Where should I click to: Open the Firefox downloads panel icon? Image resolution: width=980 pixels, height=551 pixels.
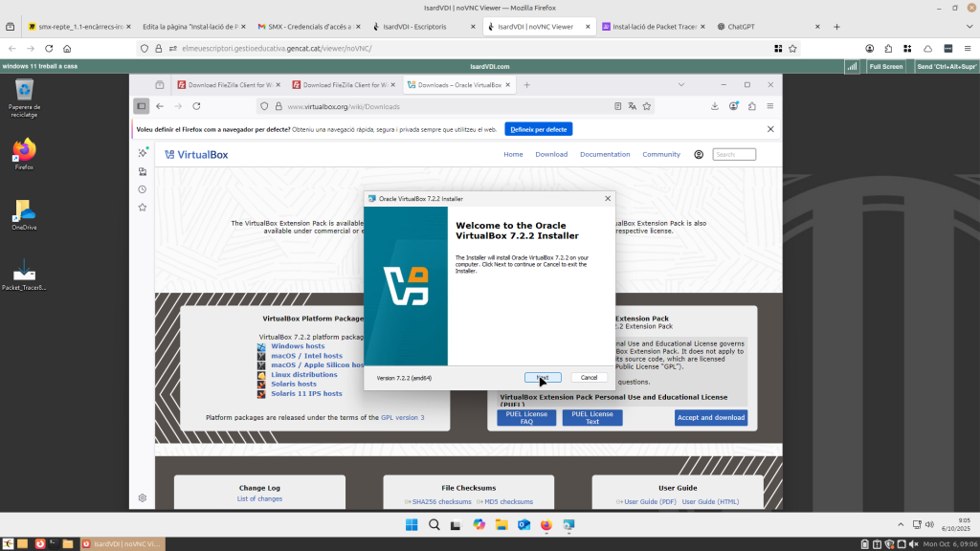pos(715,106)
